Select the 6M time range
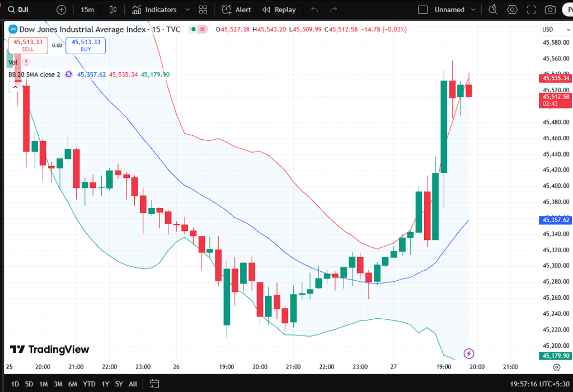Screen dimensions: 573x392 [73, 384]
